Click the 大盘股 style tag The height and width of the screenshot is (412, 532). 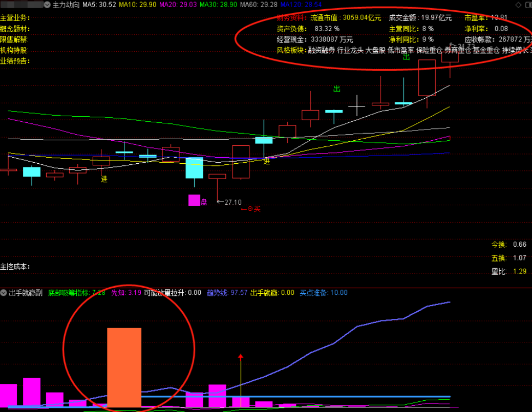tap(375, 50)
